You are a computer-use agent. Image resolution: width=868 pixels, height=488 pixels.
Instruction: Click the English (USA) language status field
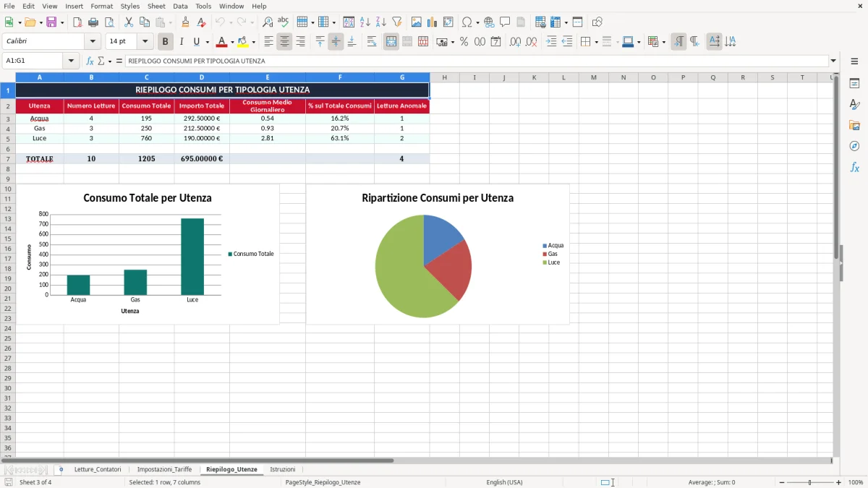point(504,482)
